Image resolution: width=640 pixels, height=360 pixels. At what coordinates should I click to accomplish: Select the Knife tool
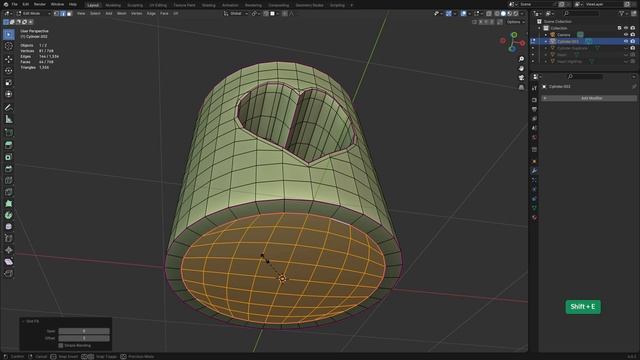[x=9, y=192]
